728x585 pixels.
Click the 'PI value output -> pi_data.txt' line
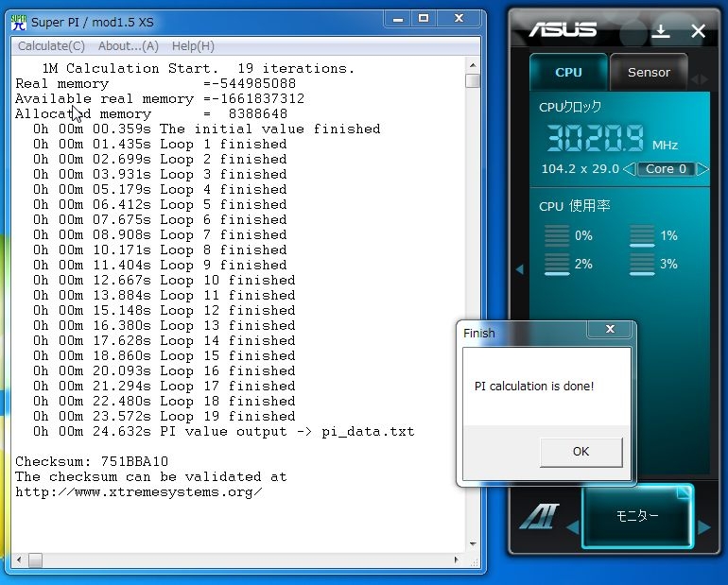224,432
